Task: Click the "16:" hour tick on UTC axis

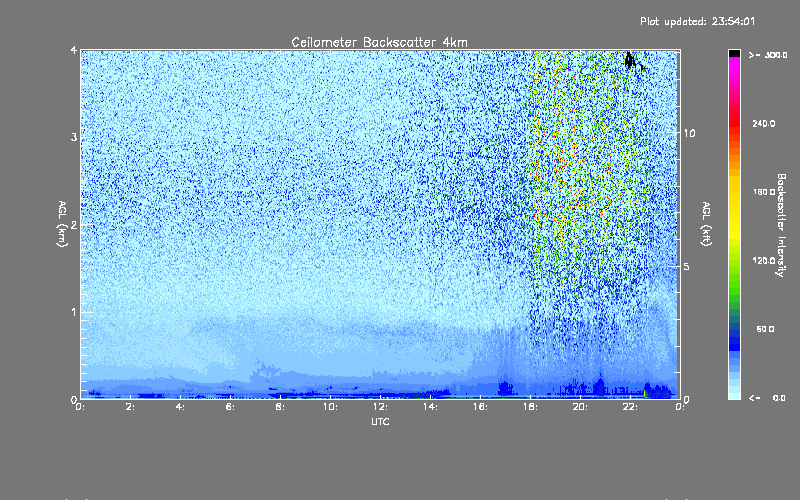Action: point(480,407)
